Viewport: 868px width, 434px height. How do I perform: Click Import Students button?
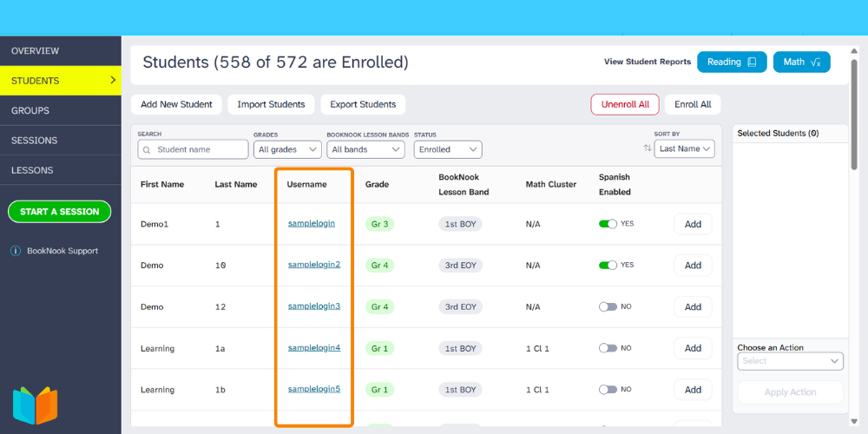(271, 104)
